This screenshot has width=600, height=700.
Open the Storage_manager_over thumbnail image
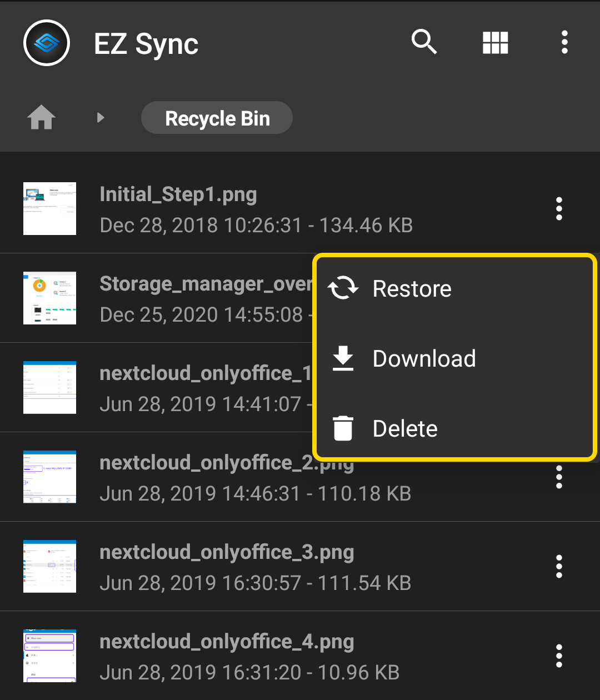49,298
